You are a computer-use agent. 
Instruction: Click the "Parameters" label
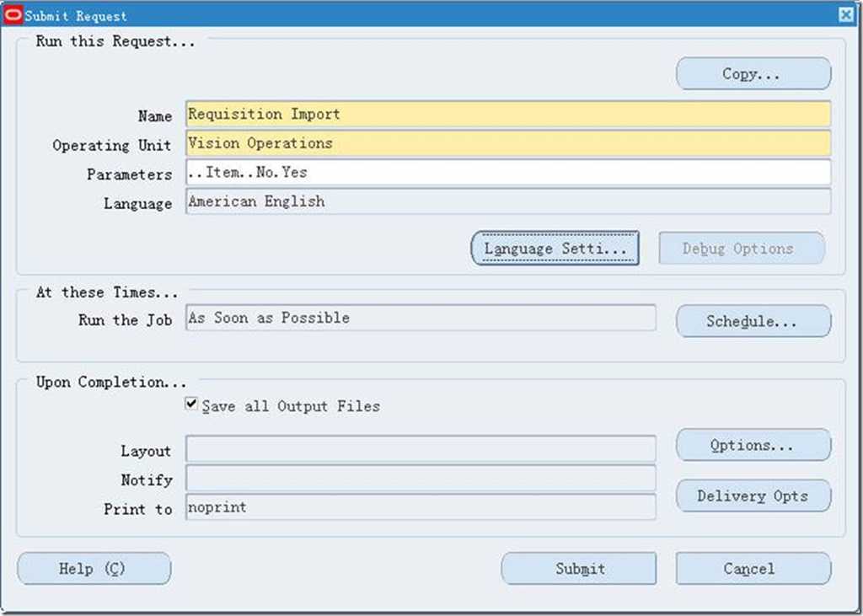coord(129,174)
